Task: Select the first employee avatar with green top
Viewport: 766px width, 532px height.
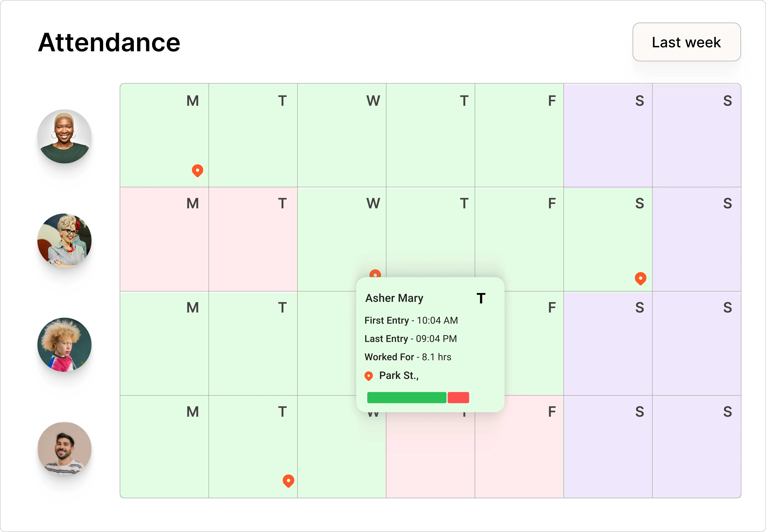Action: (64, 136)
